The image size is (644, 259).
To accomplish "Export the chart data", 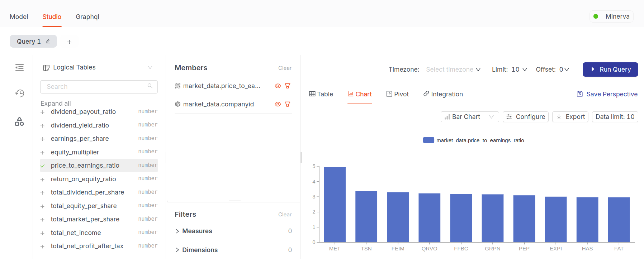I will 570,117.
